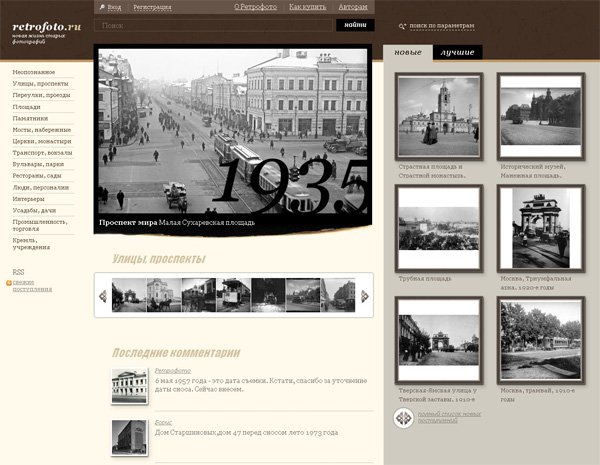Open свежие поступления RSS link
This screenshot has width=600, height=465.
click(32, 286)
